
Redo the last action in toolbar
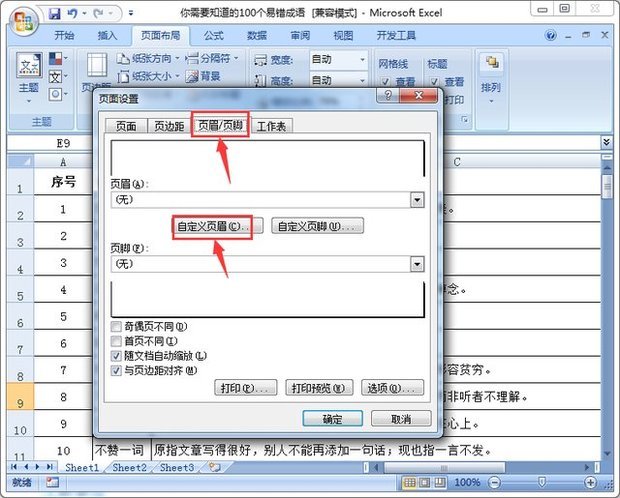pyautogui.click(x=99, y=14)
